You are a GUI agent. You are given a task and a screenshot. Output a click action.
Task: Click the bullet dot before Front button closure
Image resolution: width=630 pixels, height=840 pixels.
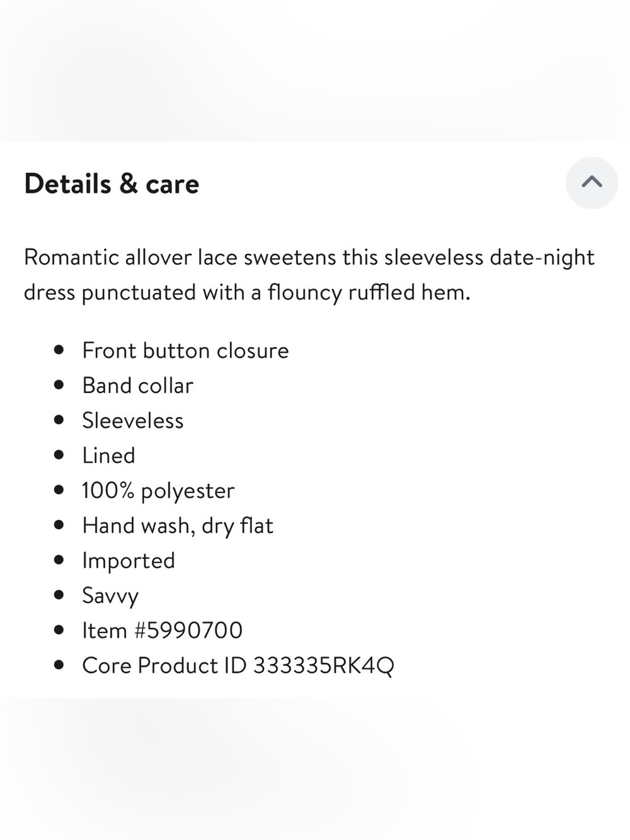point(59,350)
